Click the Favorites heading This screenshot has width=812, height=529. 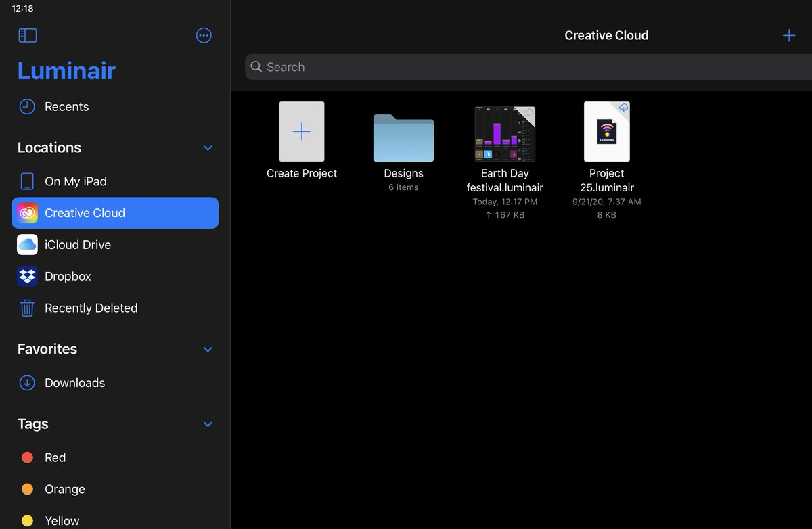pyautogui.click(x=47, y=349)
